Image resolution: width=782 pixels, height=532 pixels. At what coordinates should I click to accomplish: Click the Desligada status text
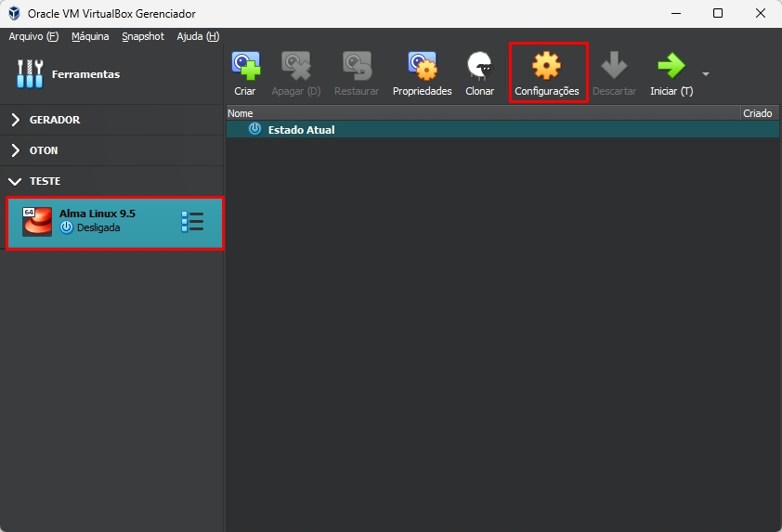[98, 227]
